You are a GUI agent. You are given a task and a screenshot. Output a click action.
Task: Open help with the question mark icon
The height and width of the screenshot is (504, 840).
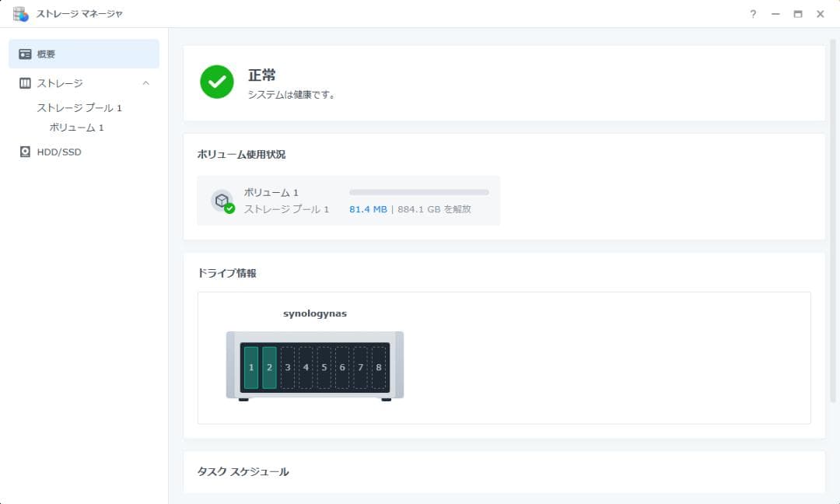pyautogui.click(x=752, y=14)
